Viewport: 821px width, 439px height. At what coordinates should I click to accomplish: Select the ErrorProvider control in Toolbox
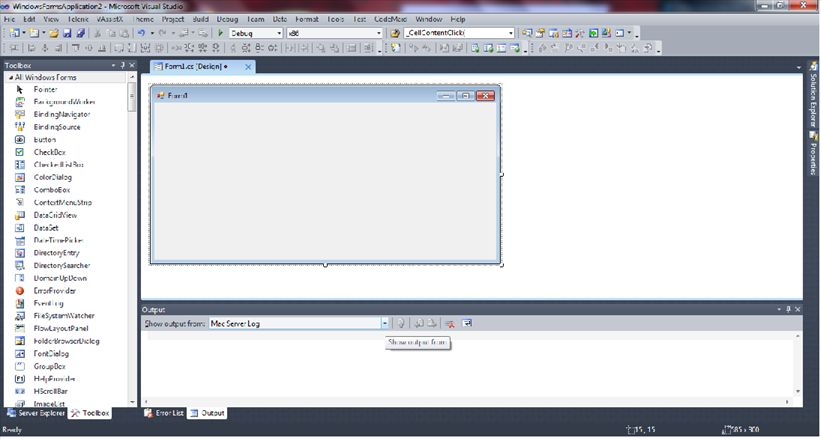point(68,291)
